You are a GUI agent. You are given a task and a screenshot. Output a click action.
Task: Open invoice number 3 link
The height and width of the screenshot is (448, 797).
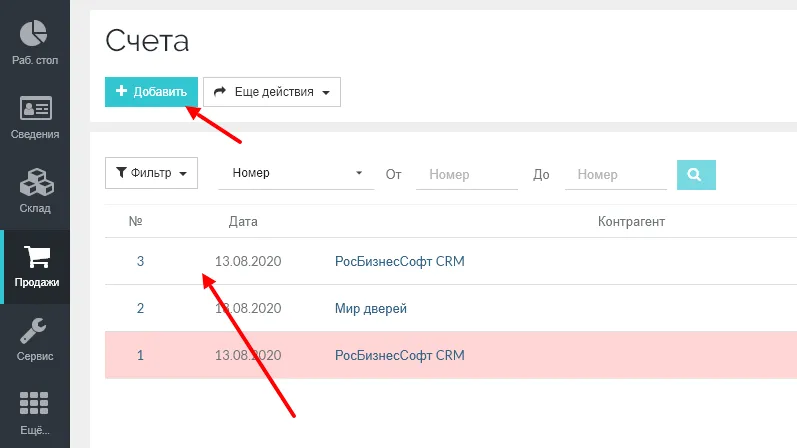[x=140, y=262]
